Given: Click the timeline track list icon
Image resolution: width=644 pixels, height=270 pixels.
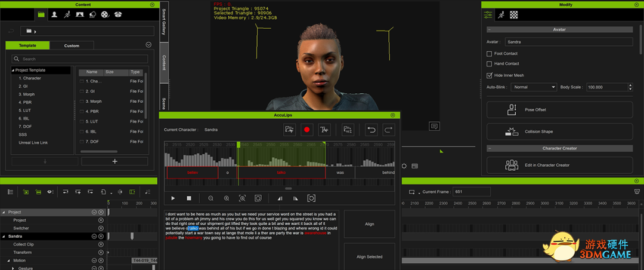Looking at the screenshot, I should point(11,192).
